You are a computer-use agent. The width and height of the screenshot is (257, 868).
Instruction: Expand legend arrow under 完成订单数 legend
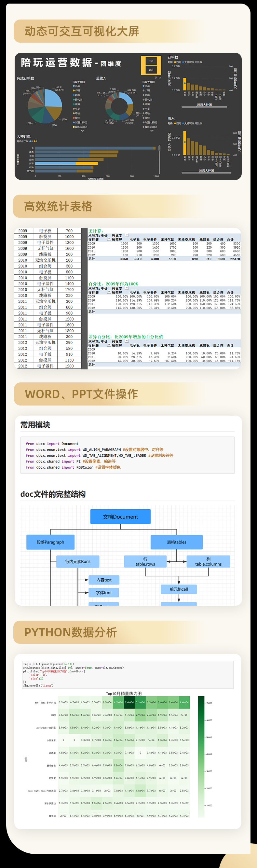click(82, 131)
